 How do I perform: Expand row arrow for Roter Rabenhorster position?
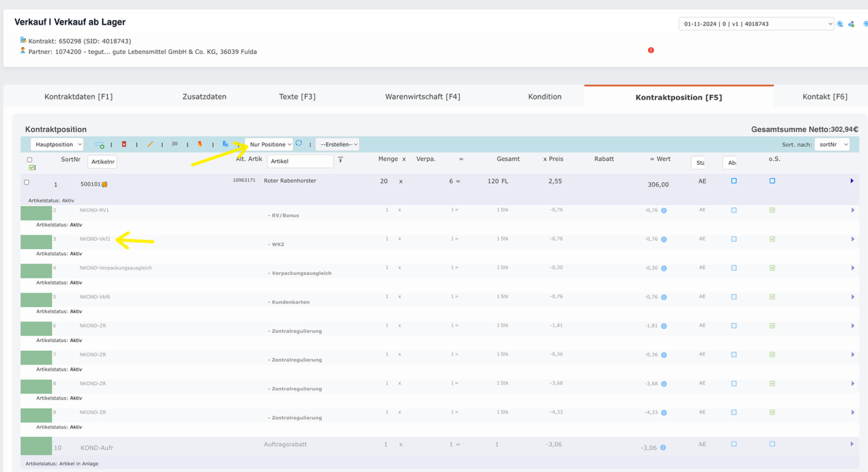(852, 181)
